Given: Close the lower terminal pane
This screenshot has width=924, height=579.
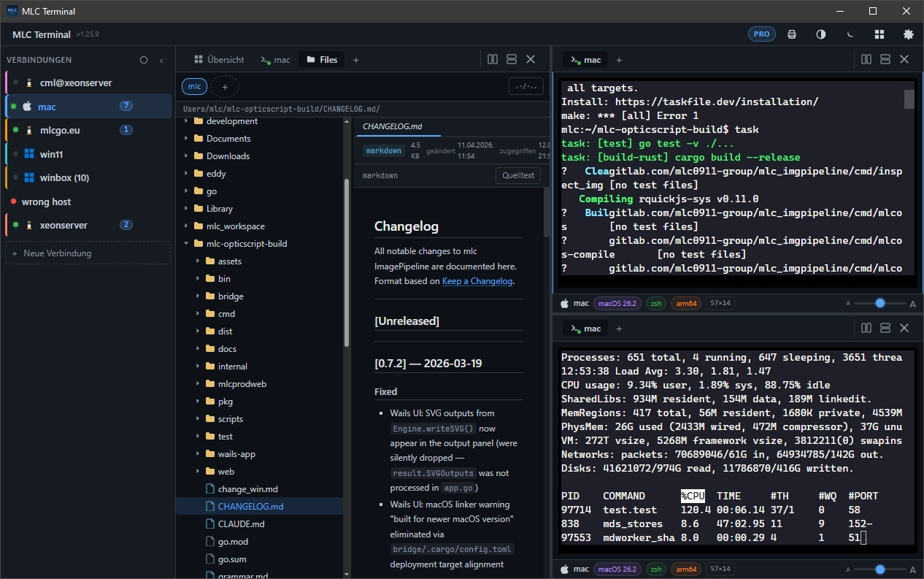Looking at the screenshot, I should point(904,329).
